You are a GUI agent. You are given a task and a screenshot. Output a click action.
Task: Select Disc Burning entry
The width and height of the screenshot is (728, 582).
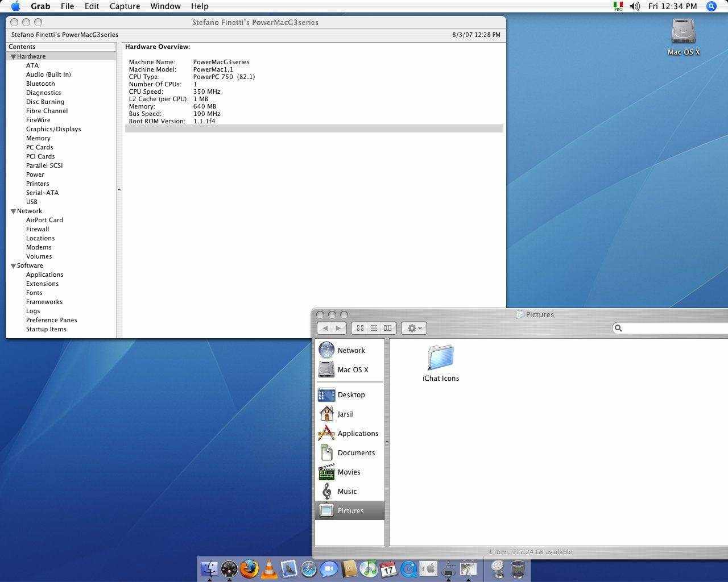[x=45, y=102]
